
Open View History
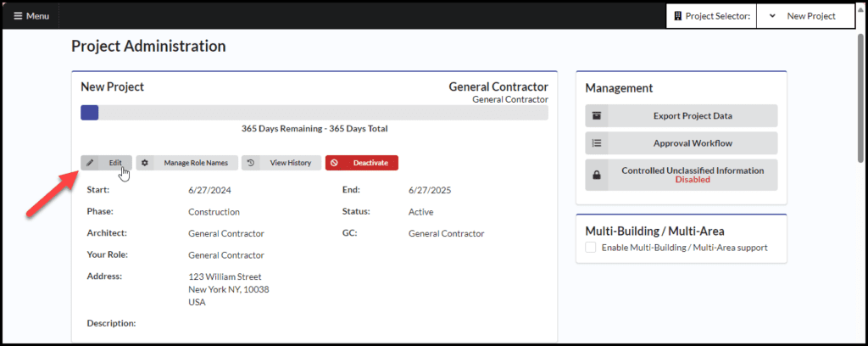tap(281, 163)
